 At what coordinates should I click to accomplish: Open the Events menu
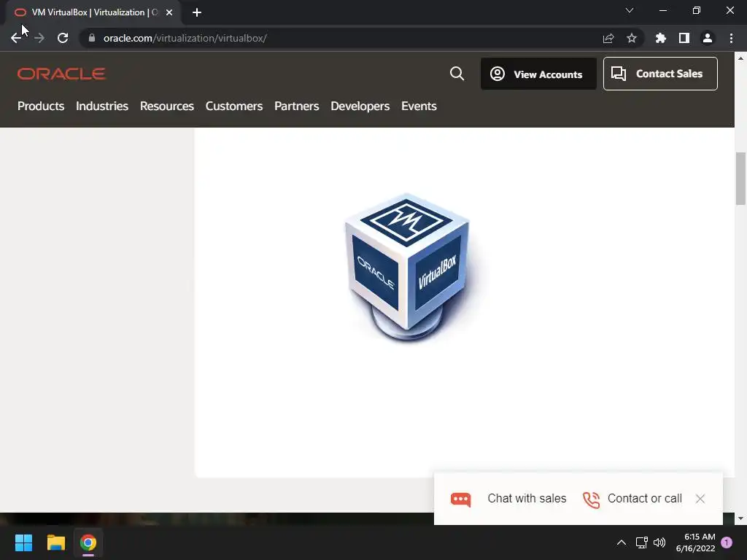(x=419, y=106)
